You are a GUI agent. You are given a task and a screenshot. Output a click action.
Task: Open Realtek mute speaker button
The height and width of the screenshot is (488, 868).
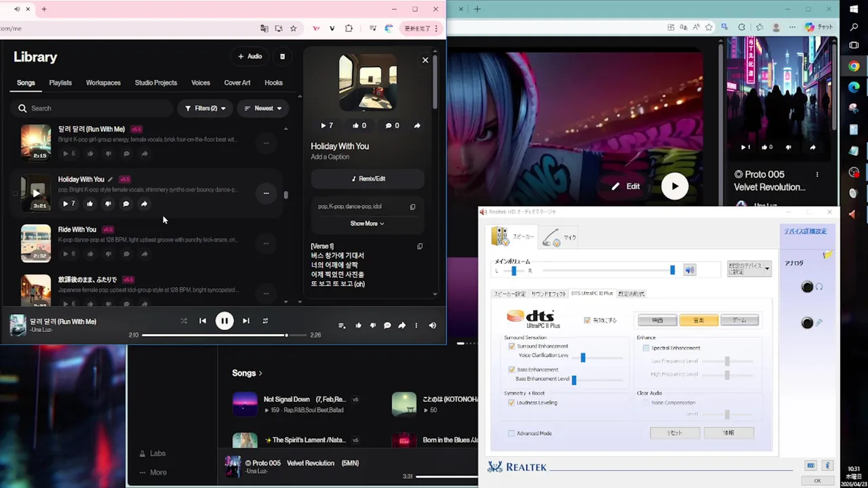coord(690,270)
